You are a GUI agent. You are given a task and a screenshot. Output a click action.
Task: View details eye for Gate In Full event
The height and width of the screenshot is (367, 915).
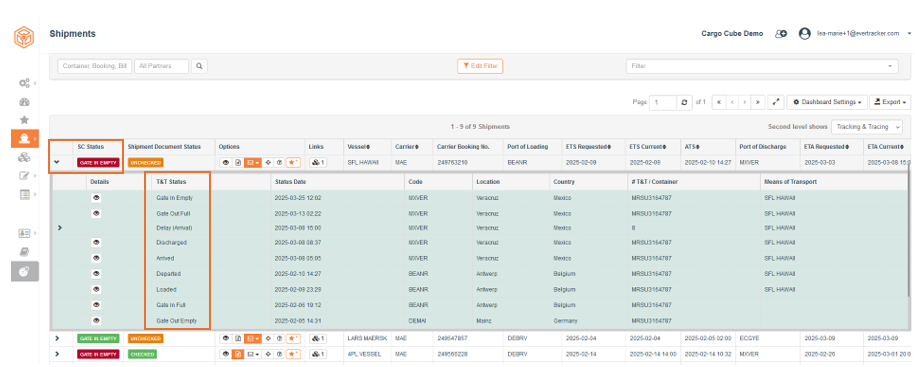(x=96, y=305)
